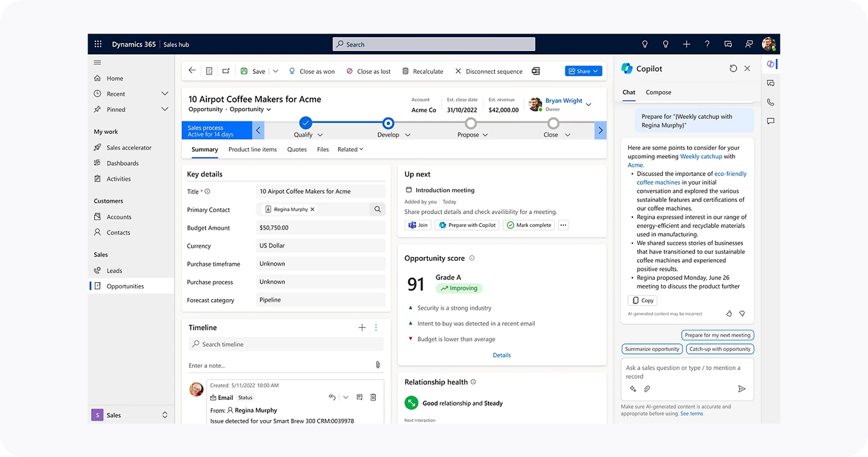This screenshot has width=868, height=457.
Task: Open Details link under Opportunity score
Action: (x=502, y=355)
